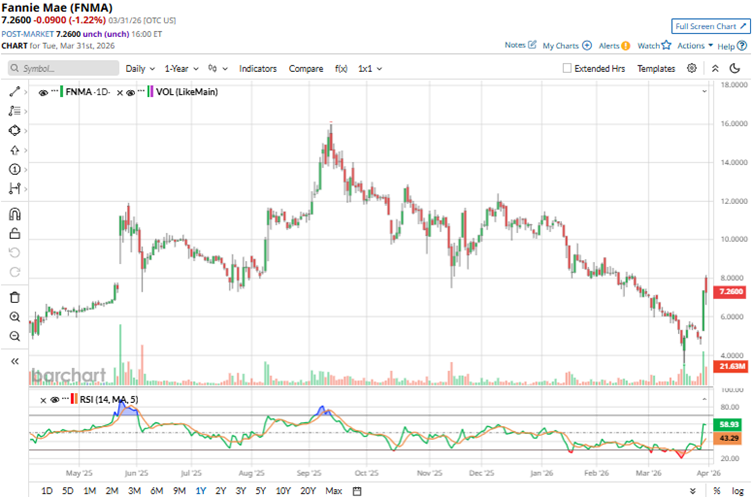
Task: Click the Help question mark icon
Action: [x=741, y=46]
